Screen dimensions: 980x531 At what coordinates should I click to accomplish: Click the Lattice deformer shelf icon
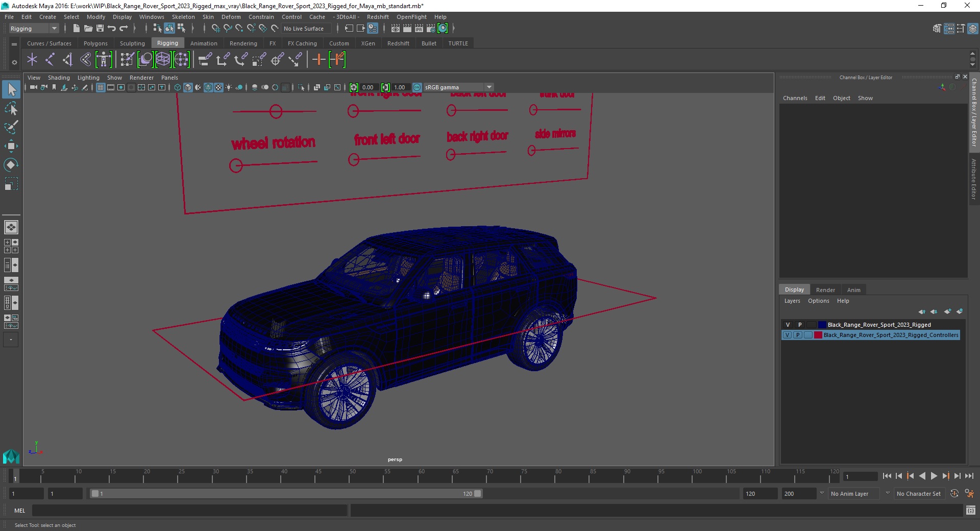[x=163, y=60]
